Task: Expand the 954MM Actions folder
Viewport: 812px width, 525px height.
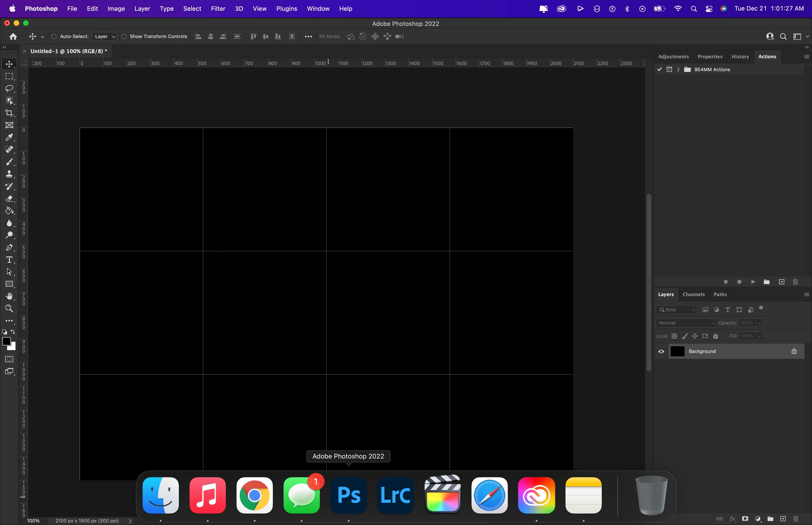Action: click(678, 70)
